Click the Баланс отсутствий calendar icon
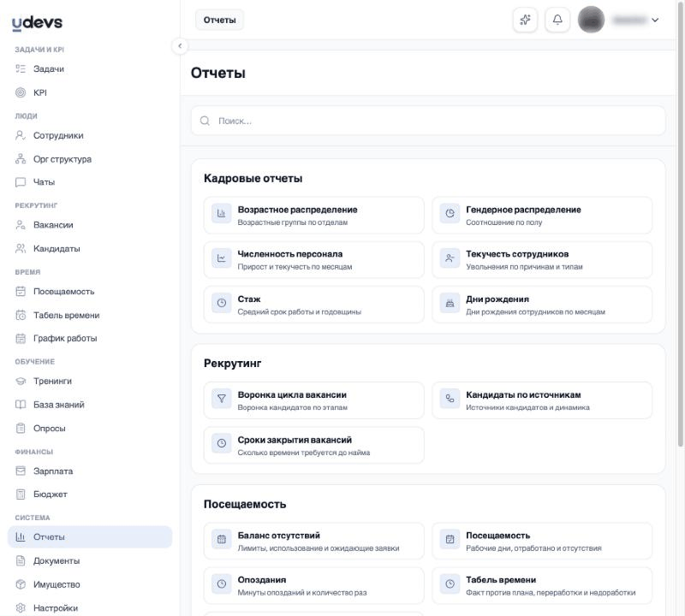 [222, 539]
